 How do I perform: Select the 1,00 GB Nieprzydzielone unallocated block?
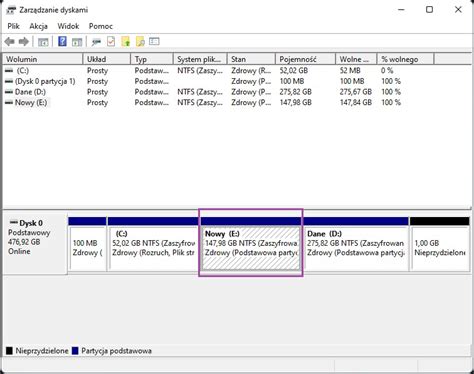(440, 244)
